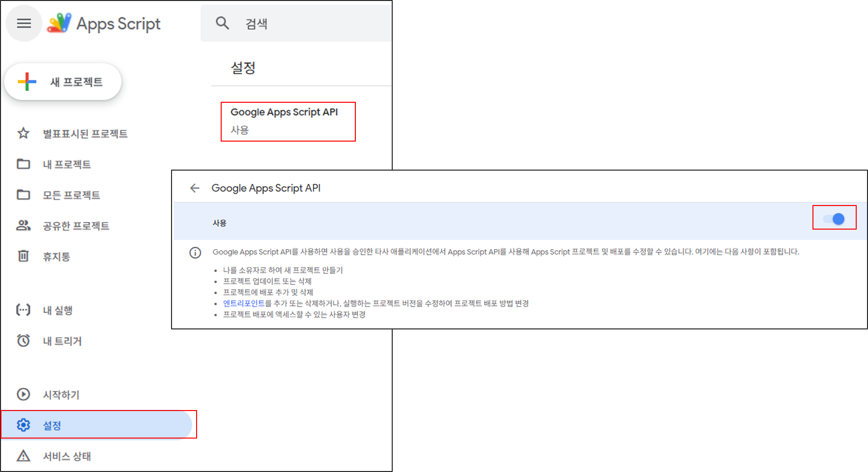Create a project with 새 프로젝트 button
The width and height of the screenshot is (868, 472).
[x=63, y=82]
